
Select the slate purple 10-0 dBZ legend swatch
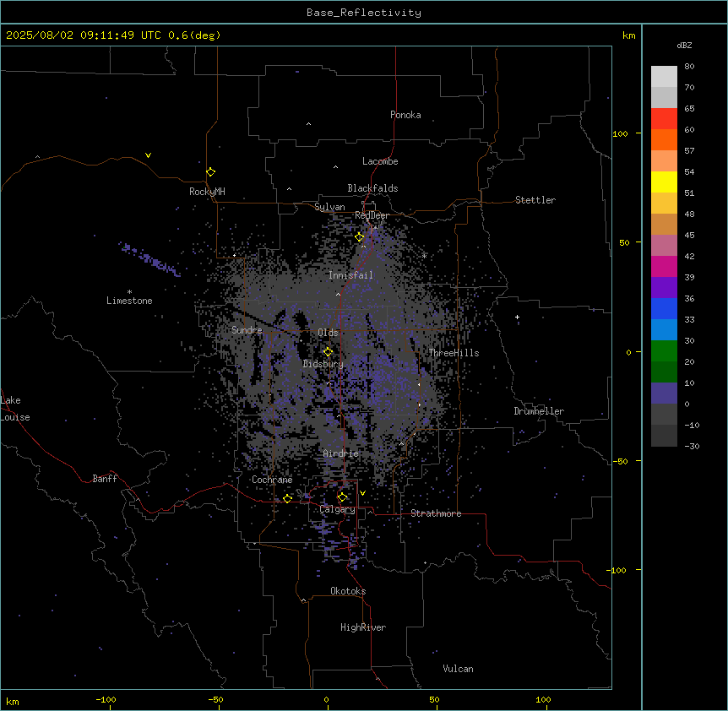664,393
